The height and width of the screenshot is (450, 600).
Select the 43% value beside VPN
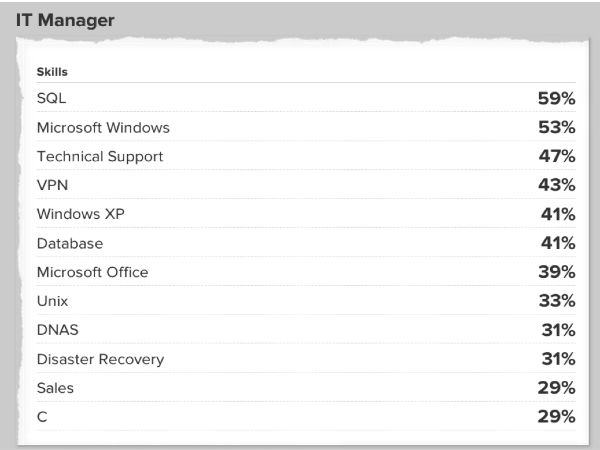(x=555, y=186)
